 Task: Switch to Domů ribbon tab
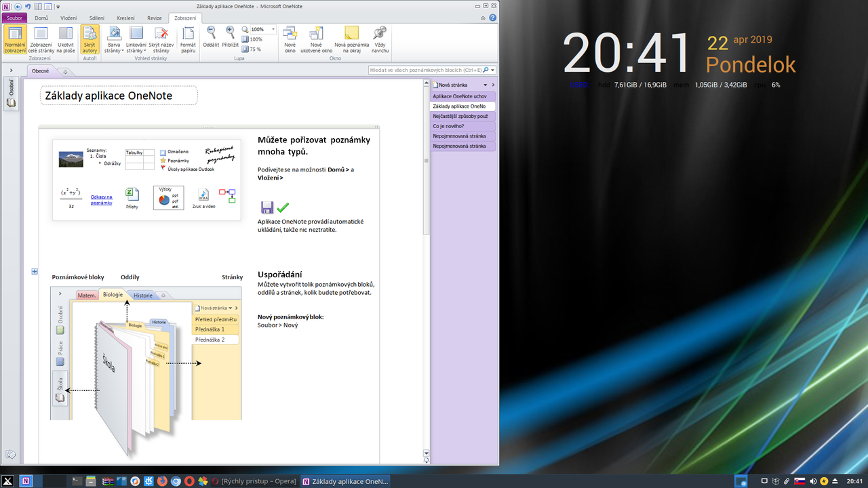pyautogui.click(x=41, y=18)
